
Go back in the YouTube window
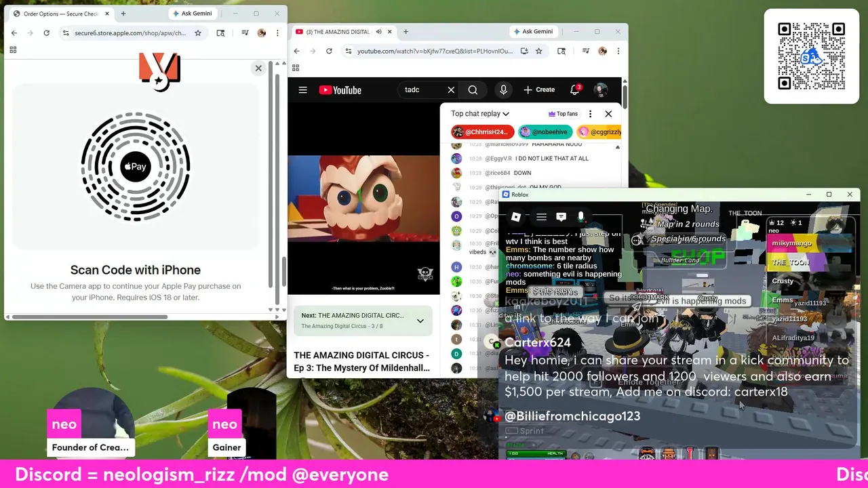[x=296, y=51]
